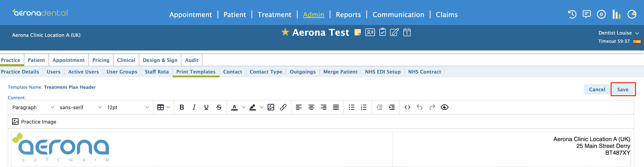
Task: Switch to the Pricing tab
Action: 101,60
